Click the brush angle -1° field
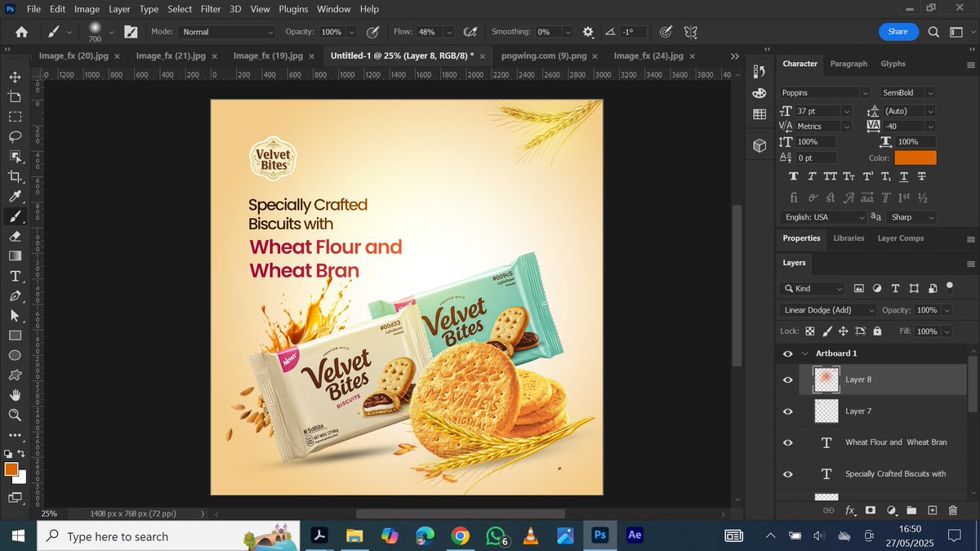 [633, 32]
